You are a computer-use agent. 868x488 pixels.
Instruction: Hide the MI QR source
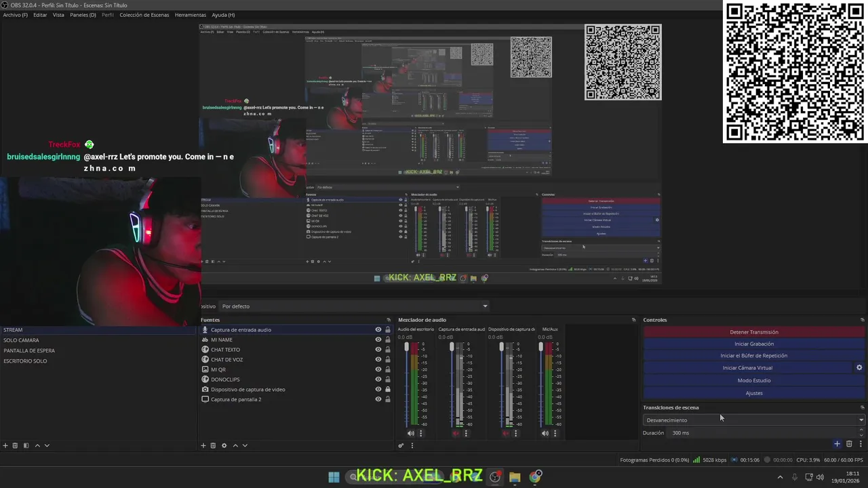click(378, 369)
